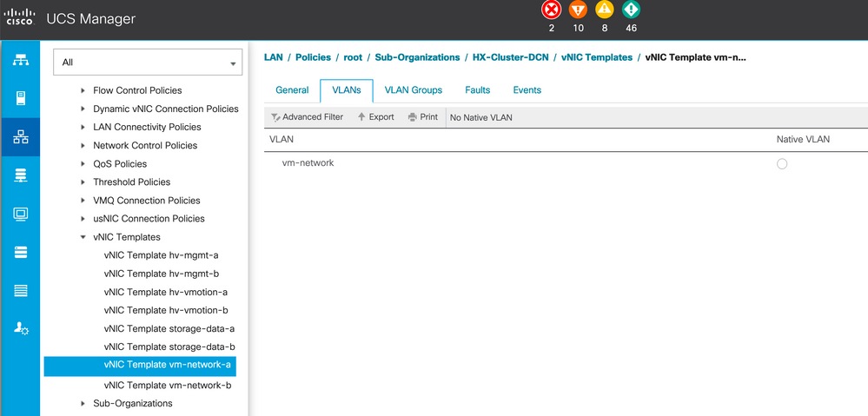Click Sub-Organizations breadcrumb link

[x=417, y=57]
